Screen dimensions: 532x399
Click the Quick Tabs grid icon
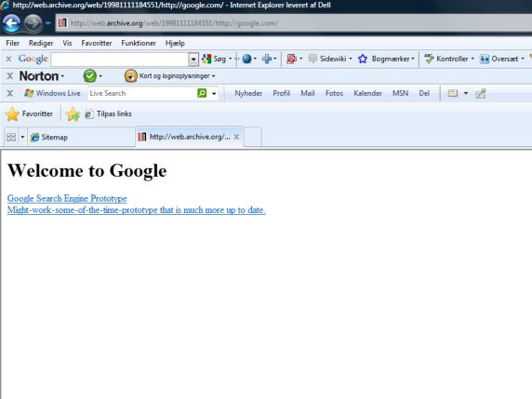(11, 137)
